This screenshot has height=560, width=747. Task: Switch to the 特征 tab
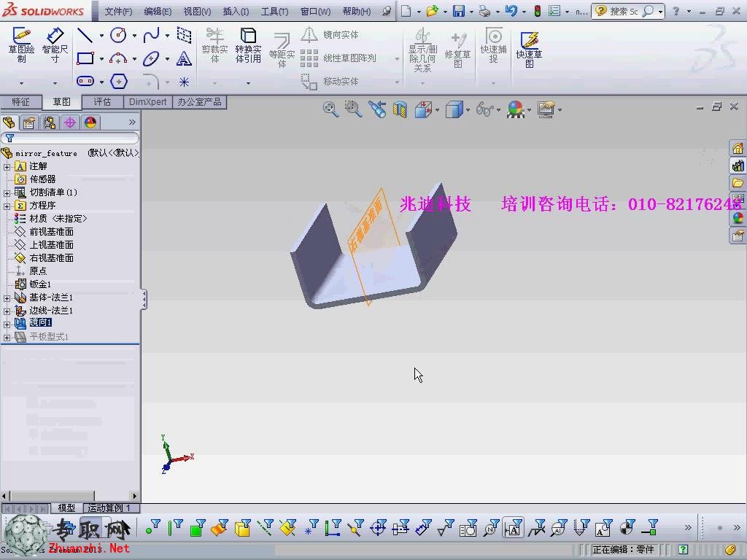click(x=20, y=102)
